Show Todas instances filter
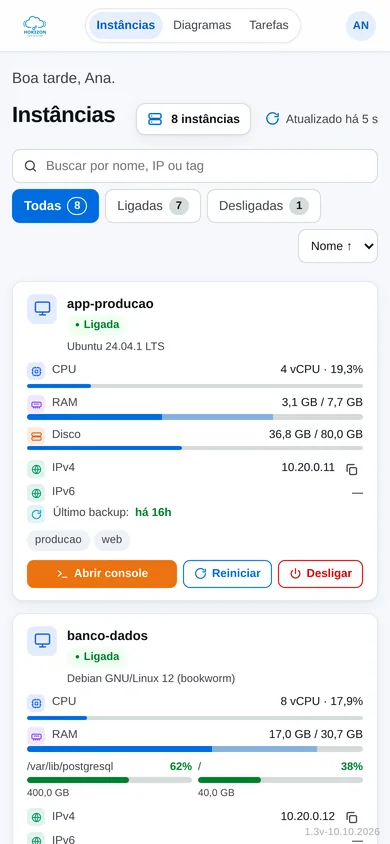The height and width of the screenshot is (844, 390). click(x=55, y=206)
